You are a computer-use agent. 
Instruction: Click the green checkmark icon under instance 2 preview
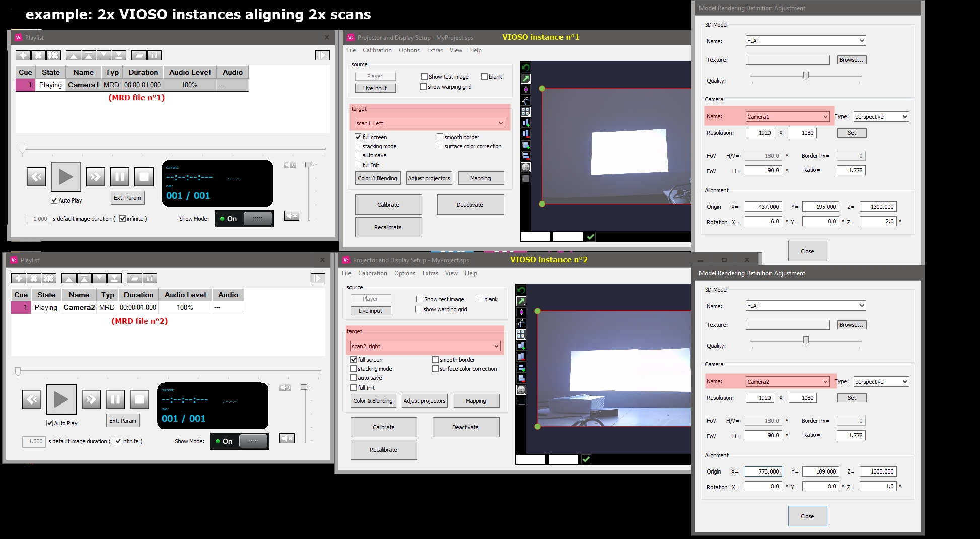click(586, 459)
